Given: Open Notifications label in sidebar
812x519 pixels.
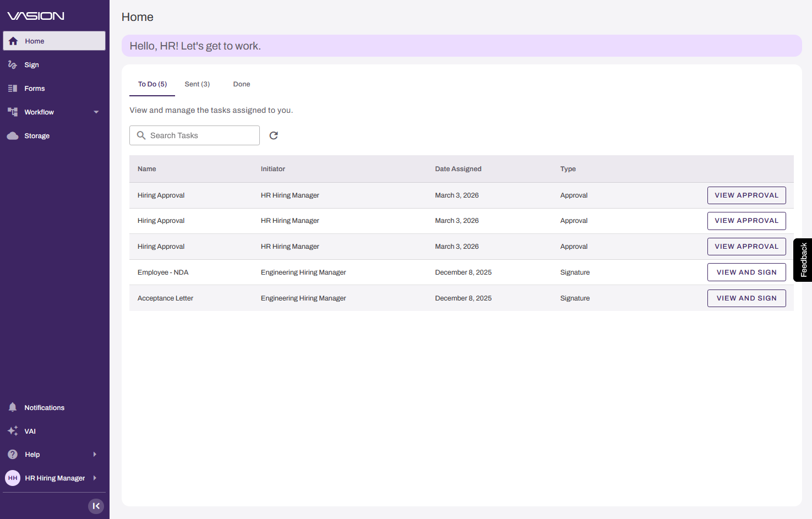Looking at the screenshot, I should coord(45,408).
